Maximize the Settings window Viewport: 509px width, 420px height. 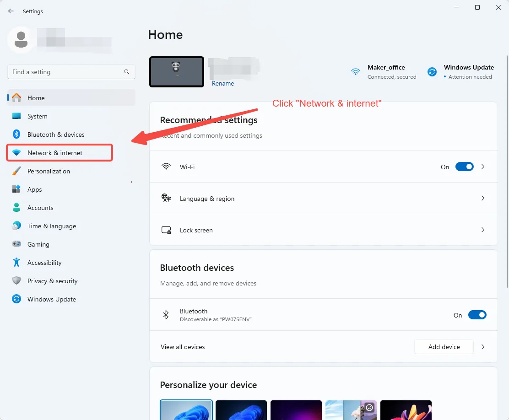pyautogui.click(x=477, y=7)
